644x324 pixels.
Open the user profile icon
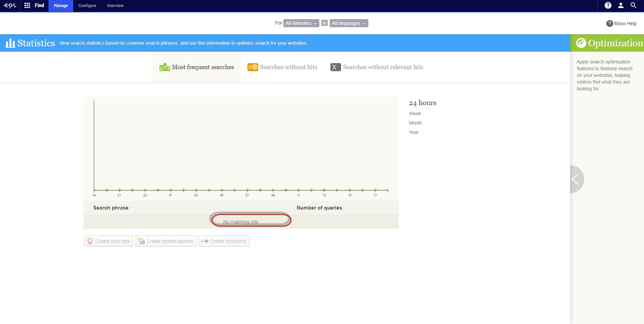point(620,6)
